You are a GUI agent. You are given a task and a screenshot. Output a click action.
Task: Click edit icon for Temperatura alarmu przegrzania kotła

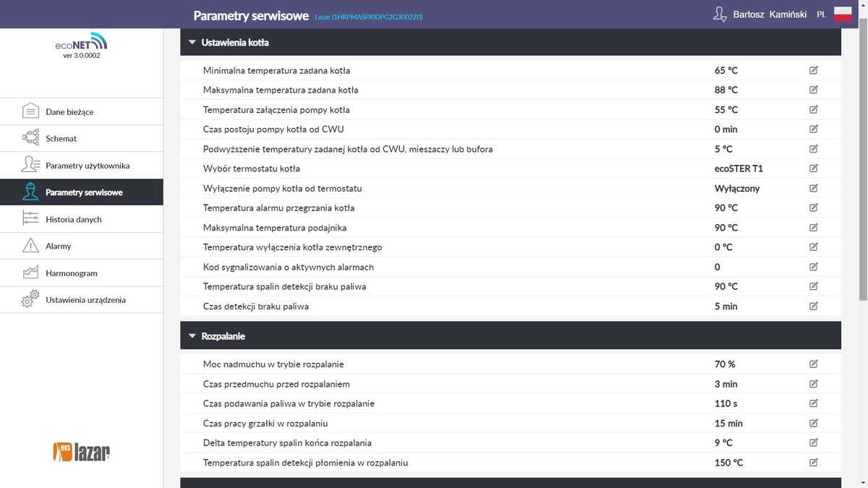pyautogui.click(x=814, y=207)
